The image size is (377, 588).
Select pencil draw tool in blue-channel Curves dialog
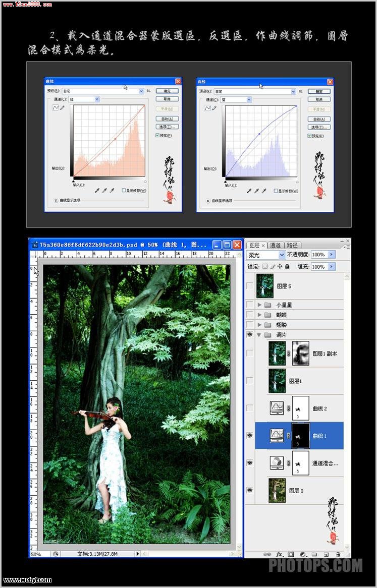(214, 108)
